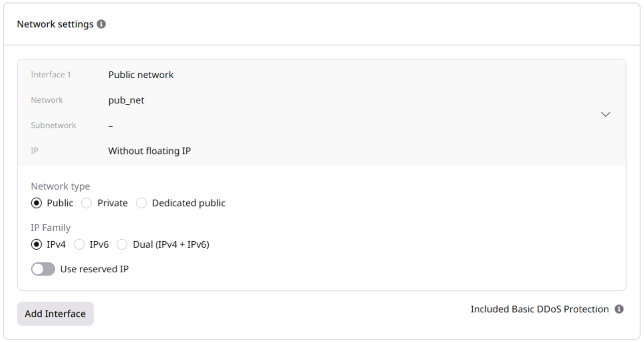Select the Private network type radio
The height and width of the screenshot is (342, 644).
click(x=86, y=203)
